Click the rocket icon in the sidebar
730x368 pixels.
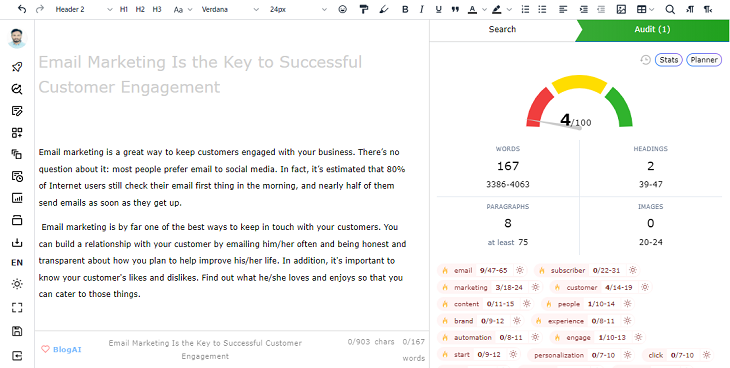17,67
